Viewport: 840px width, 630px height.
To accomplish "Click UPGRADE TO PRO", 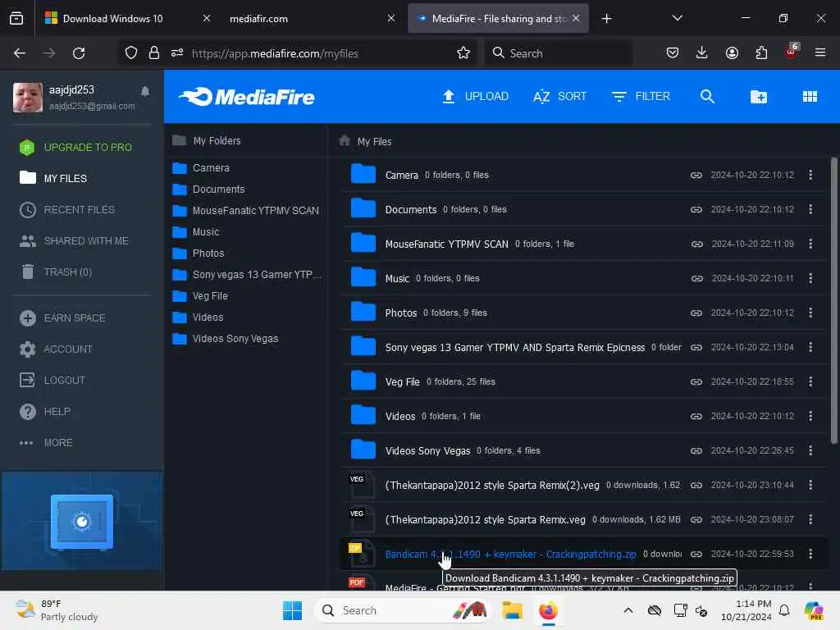I will (x=75, y=148).
